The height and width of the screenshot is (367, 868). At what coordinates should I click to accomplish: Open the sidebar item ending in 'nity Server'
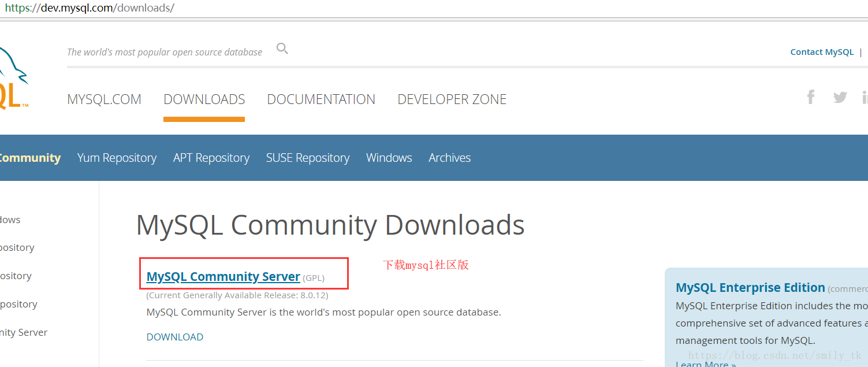[x=24, y=332]
